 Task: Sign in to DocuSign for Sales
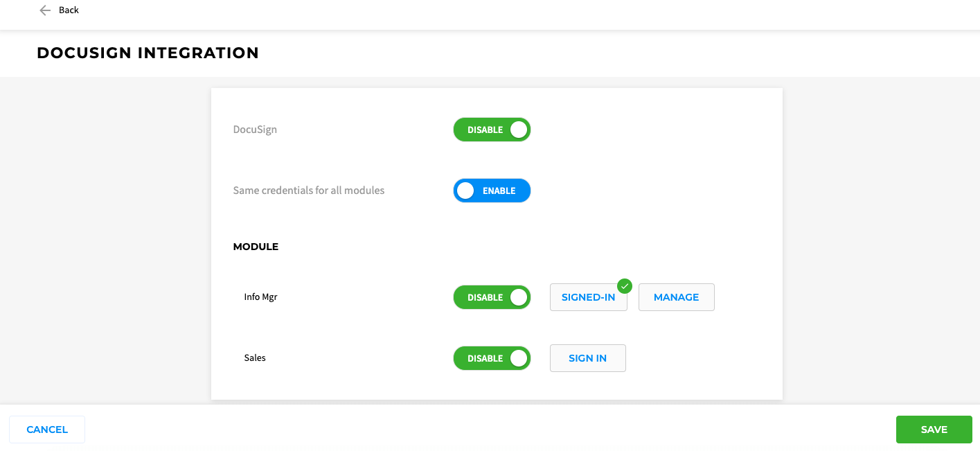pos(588,358)
